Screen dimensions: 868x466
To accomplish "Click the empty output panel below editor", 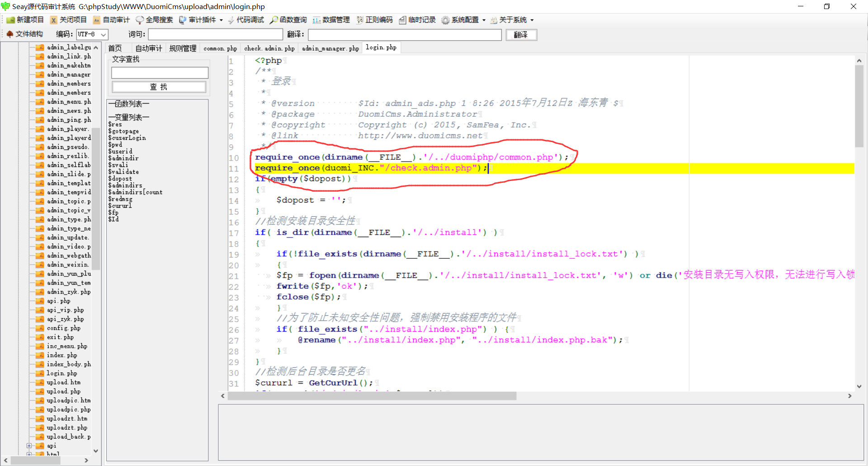I will click(x=541, y=432).
